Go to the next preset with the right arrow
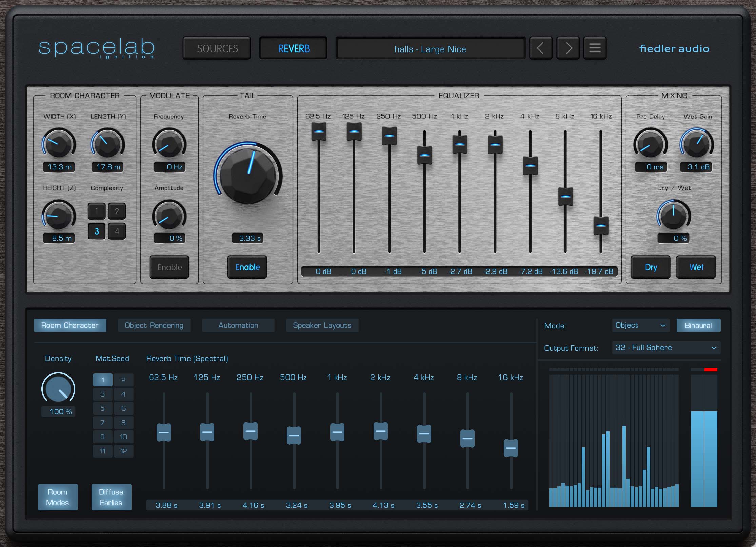Image resolution: width=756 pixels, height=547 pixels. click(x=568, y=48)
